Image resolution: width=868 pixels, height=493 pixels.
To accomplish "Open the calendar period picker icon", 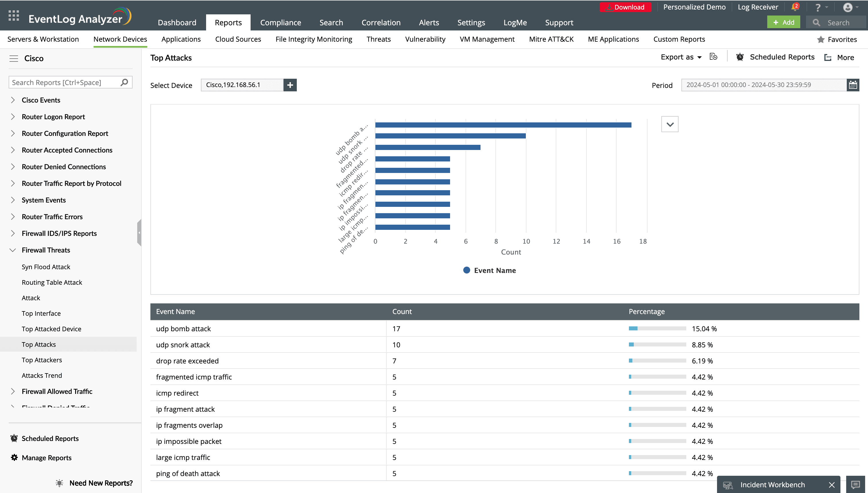I will tap(852, 85).
